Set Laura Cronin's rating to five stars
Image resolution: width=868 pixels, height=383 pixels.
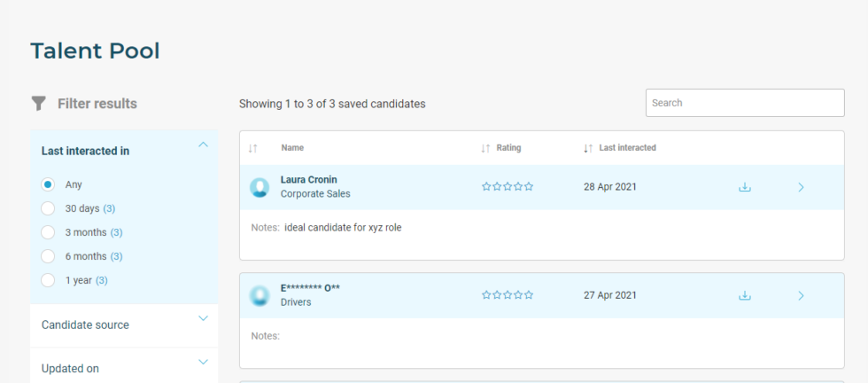[x=530, y=187]
